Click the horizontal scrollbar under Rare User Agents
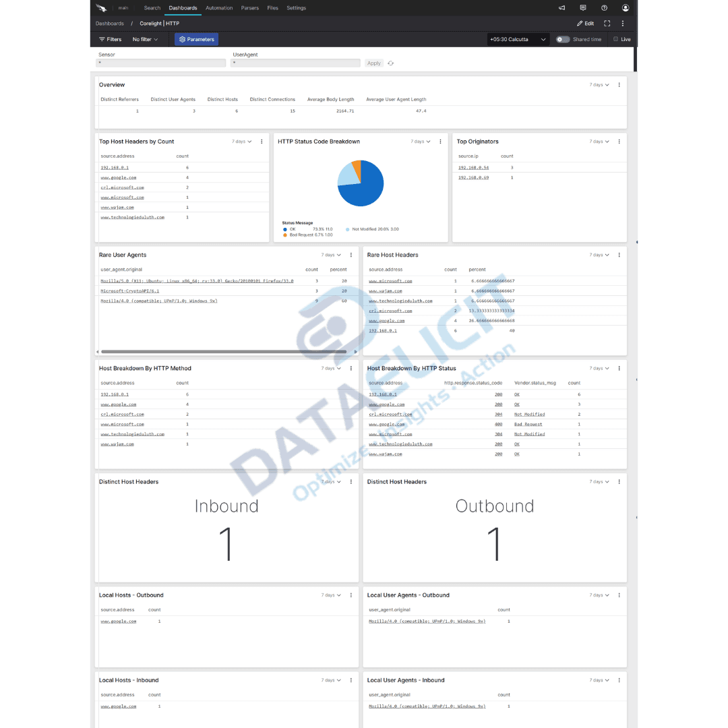This screenshot has height=728, width=728. coord(226,351)
